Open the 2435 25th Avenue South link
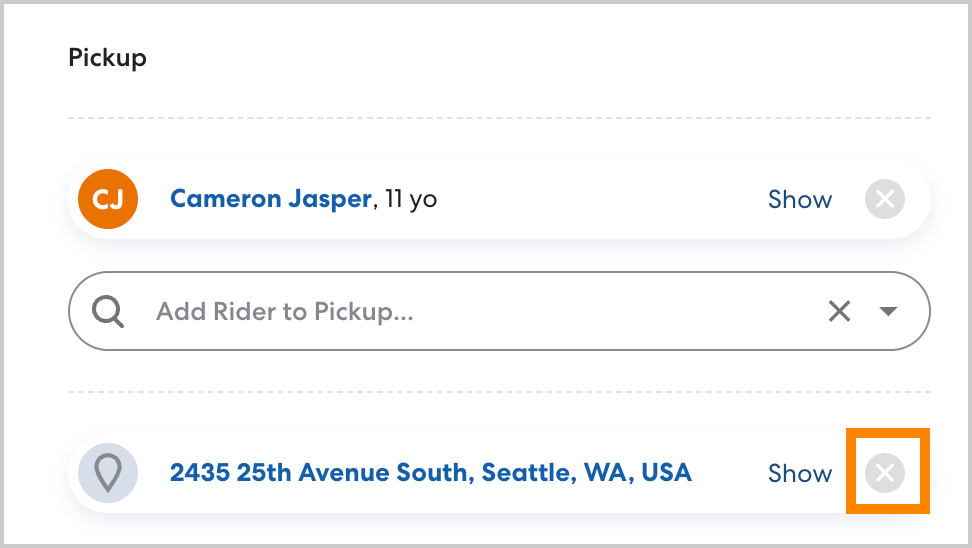Viewport: 972px width, 548px height. [x=430, y=472]
